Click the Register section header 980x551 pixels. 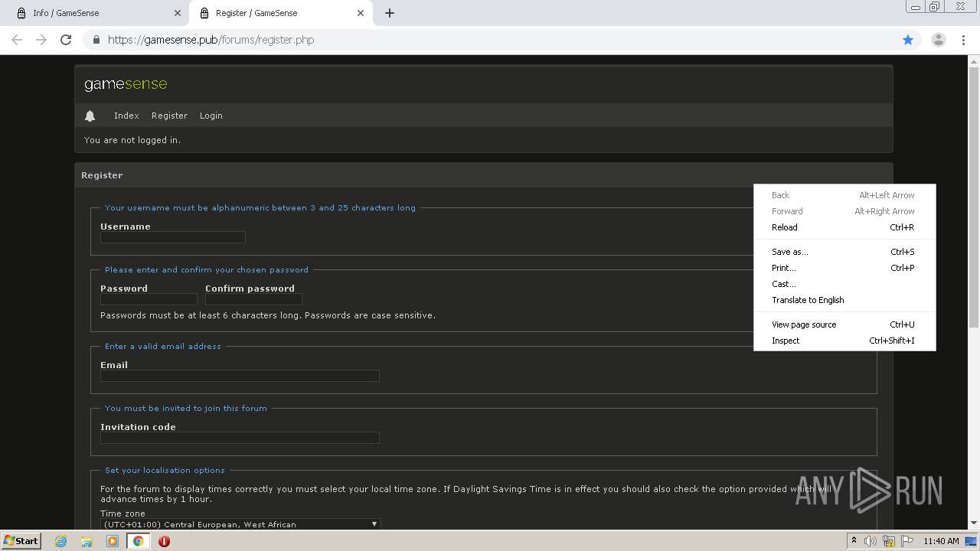point(484,175)
